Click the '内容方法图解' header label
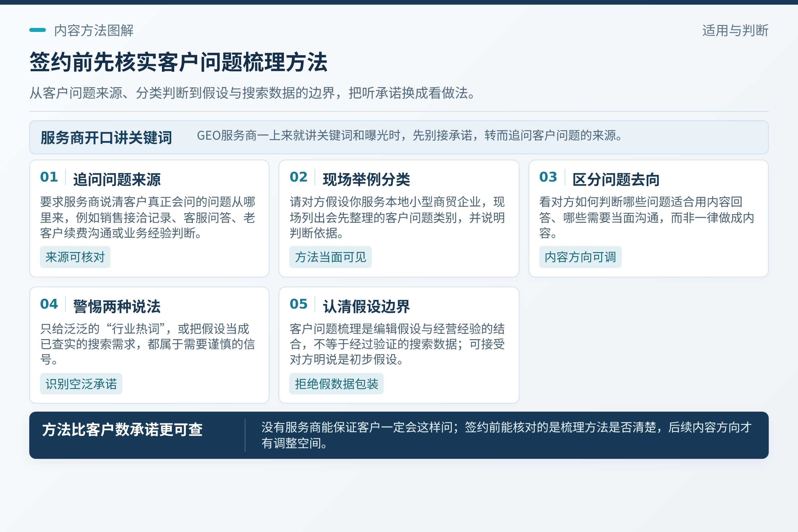Viewport: 798px width, 532px height. (94, 31)
